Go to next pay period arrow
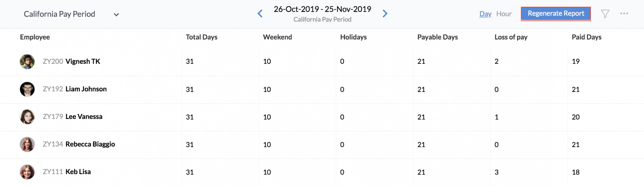The image size is (644, 186). tap(385, 14)
